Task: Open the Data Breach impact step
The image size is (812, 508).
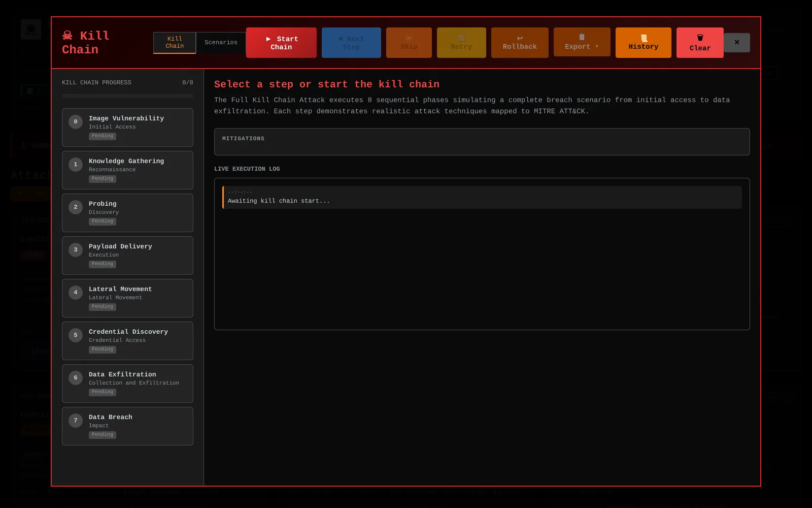Action: coord(127,426)
